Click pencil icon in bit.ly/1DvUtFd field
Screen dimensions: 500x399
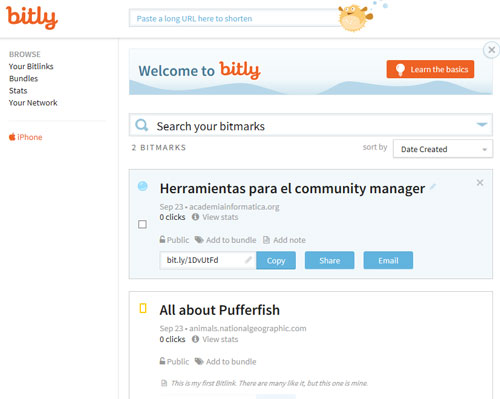248,260
